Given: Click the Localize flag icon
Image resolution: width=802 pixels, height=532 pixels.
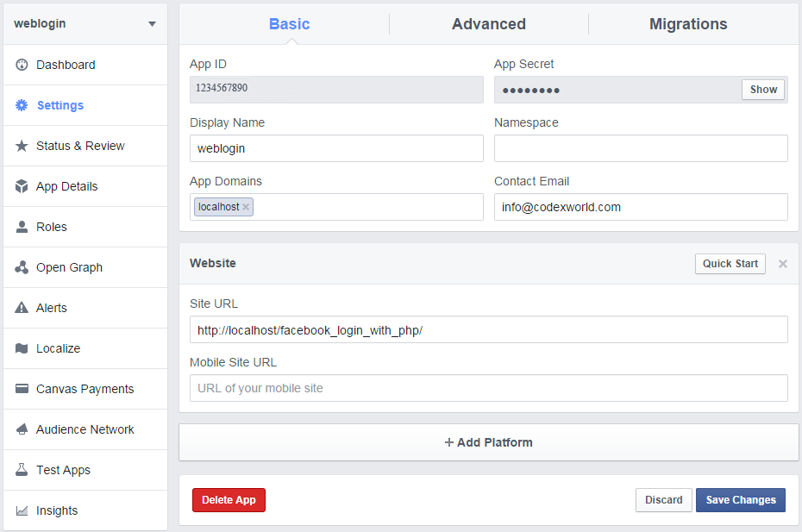Looking at the screenshot, I should click(22, 348).
